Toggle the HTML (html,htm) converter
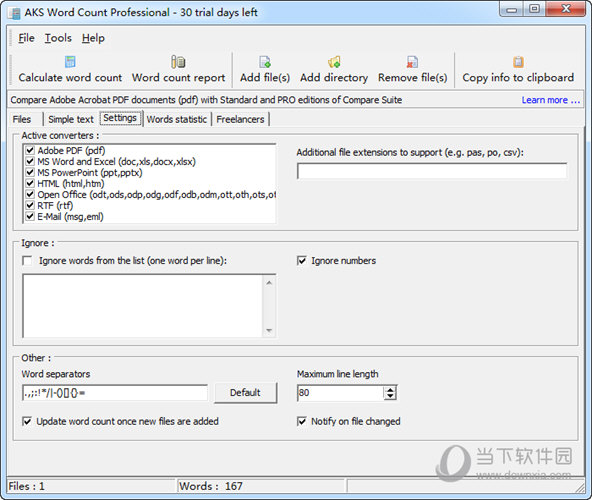Viewport: 592px width, 500px height. pos(30,183)
